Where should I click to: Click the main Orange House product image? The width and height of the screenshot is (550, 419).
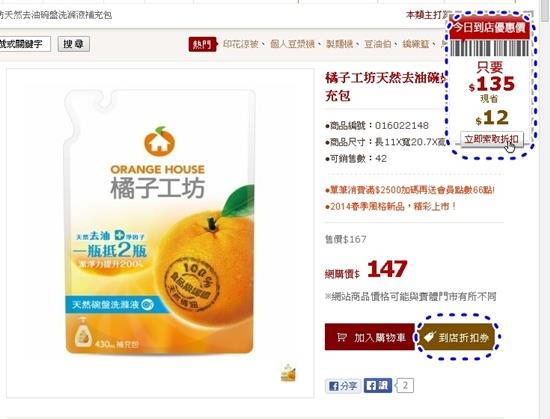160,222
